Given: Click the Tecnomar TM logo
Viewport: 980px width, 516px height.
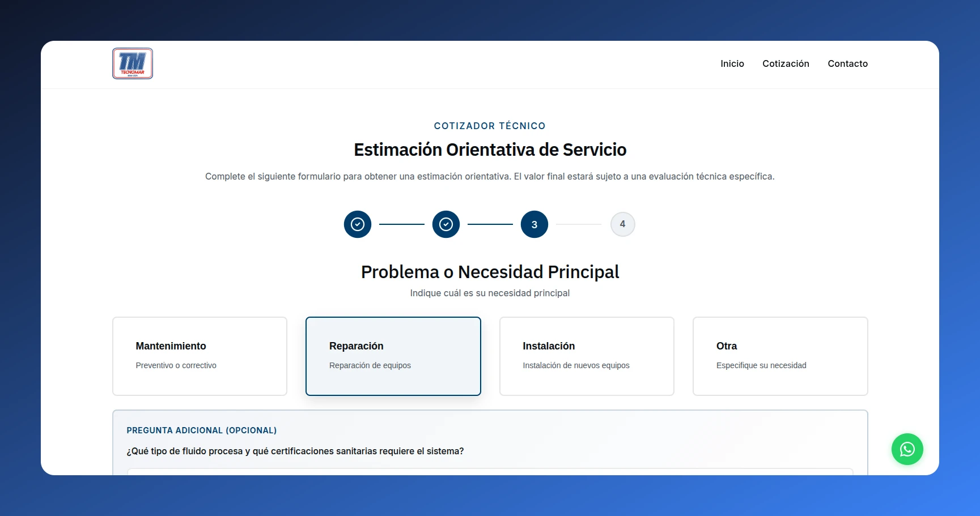Looking at the screenshot, I should coord(133,63).
